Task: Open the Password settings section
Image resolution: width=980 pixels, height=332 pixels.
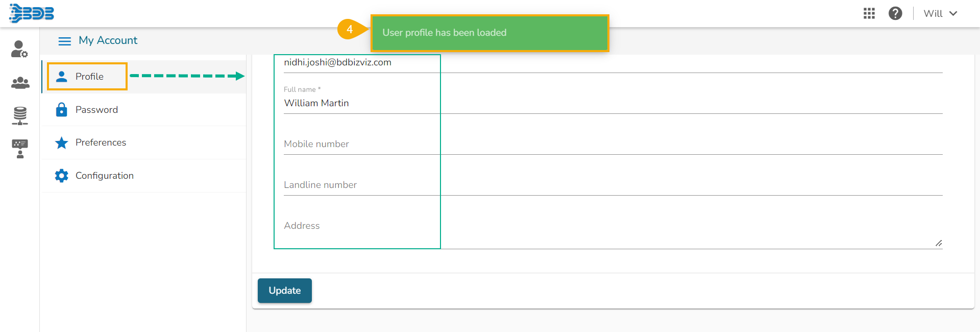Action: click(96, 110)
